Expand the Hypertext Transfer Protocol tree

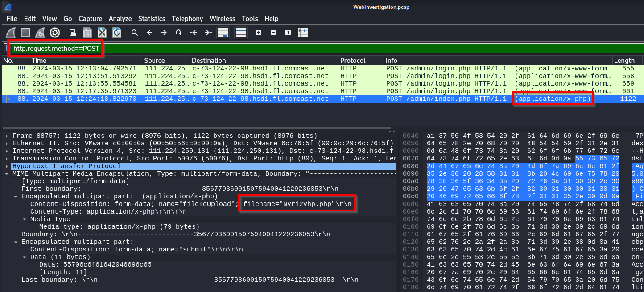7,166
